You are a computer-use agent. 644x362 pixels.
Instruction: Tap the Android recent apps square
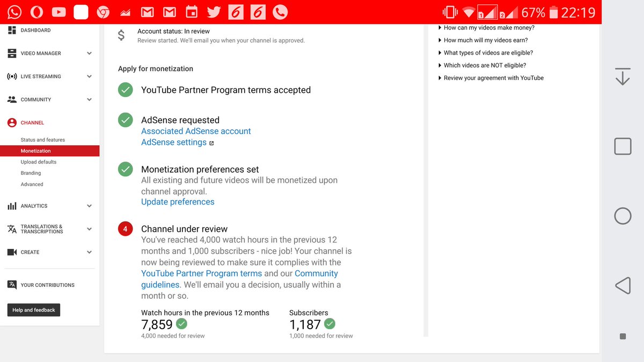[623, 146]
